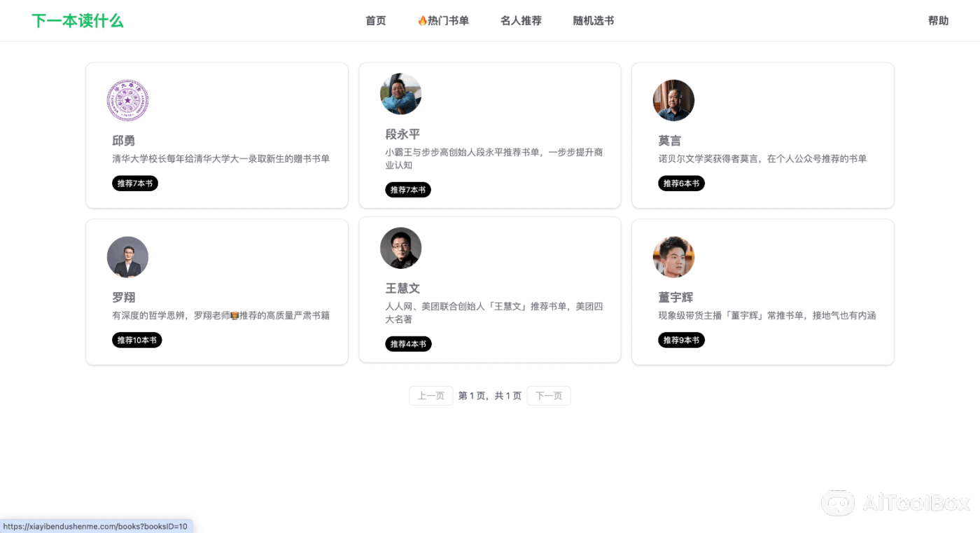This screenshot has height=533, width=980.
Task: Select 邱勇's recommendation card
Action: pyautogui.click(x=216, y=135)
